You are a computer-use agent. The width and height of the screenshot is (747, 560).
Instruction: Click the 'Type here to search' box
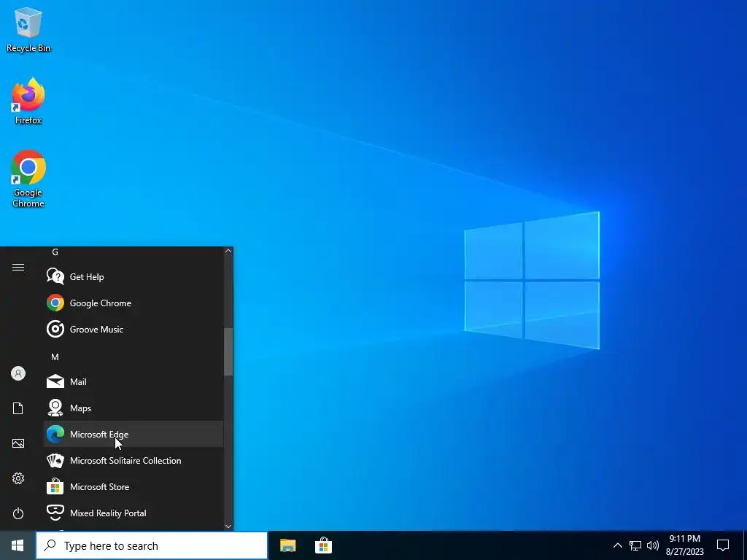click(152, 545)
